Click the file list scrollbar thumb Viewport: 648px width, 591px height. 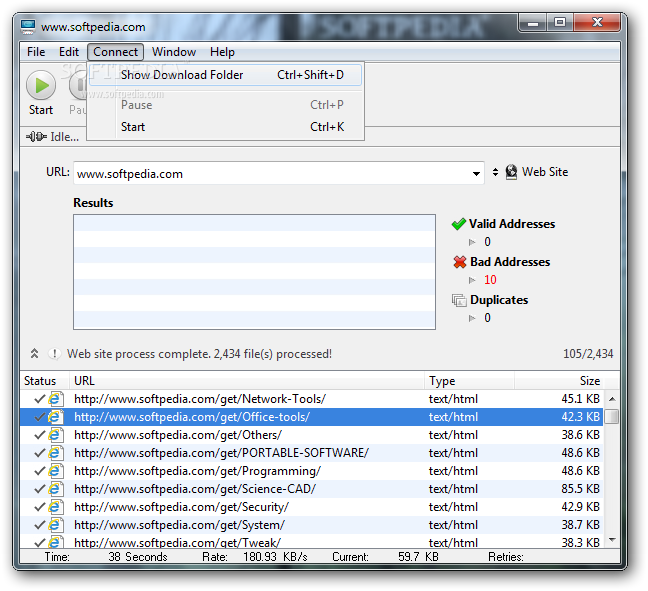[x=612, y=417]
